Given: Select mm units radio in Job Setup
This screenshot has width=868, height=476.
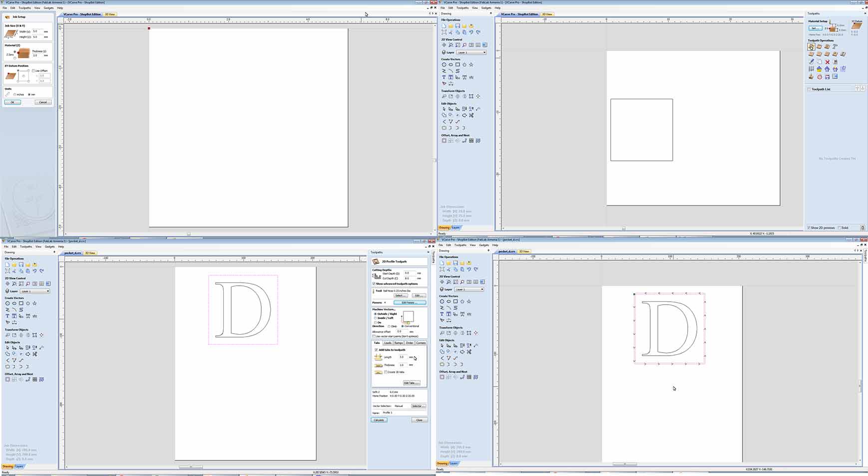Looking at the screenshot, I should [29, 94].
